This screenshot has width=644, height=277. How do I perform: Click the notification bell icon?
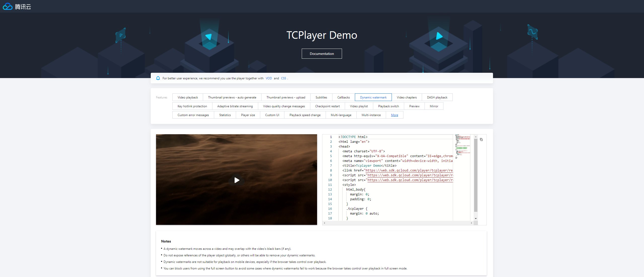[x=158, y=78]
